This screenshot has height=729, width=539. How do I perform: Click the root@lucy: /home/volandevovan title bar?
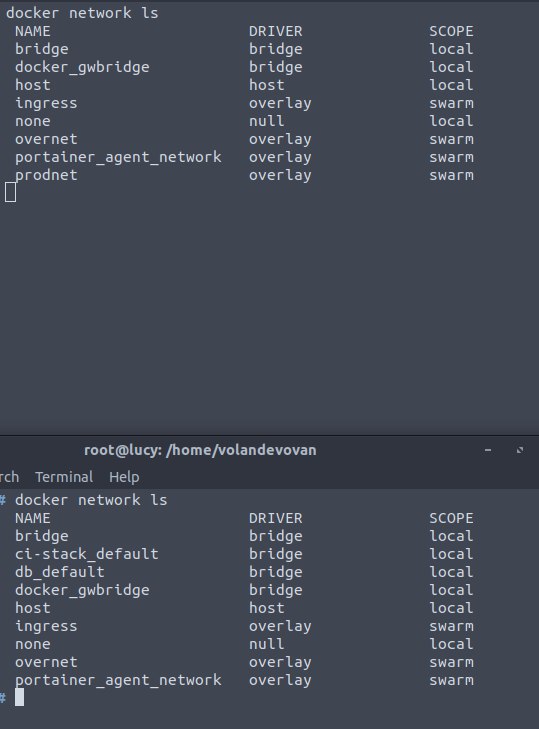click(x=200, y=450)
